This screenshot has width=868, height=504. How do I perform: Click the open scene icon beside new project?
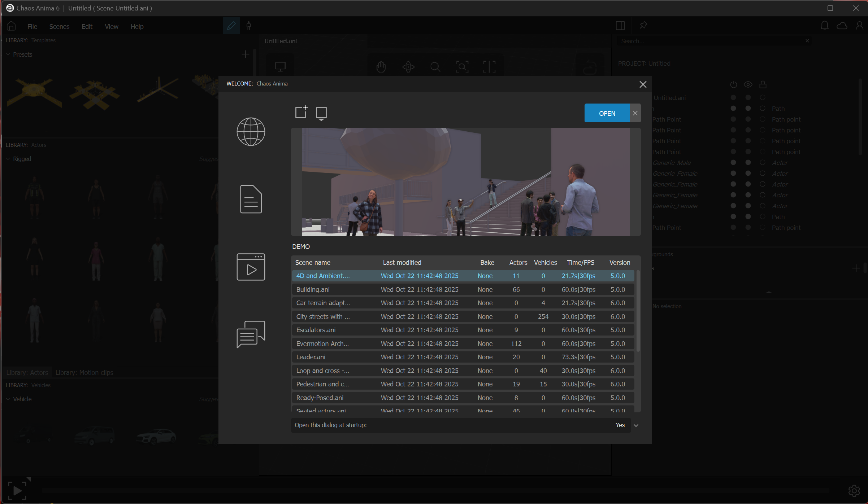pos(321,113)
